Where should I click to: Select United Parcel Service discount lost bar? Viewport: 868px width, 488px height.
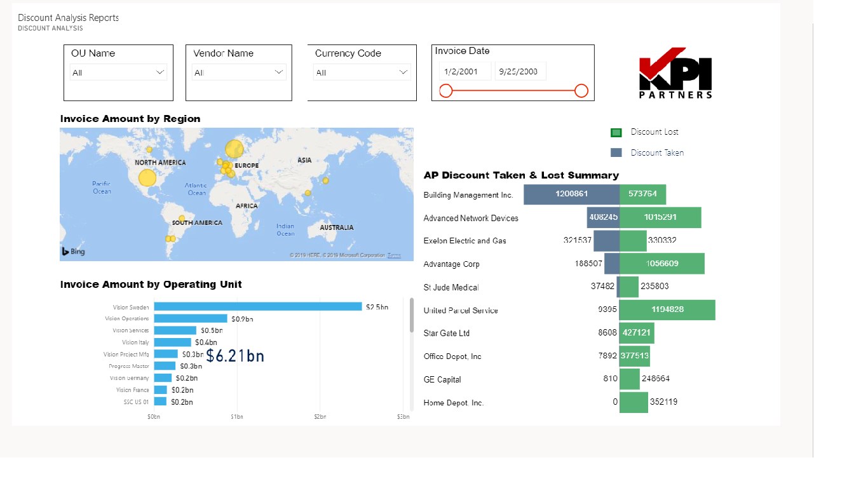coord(667,310)
